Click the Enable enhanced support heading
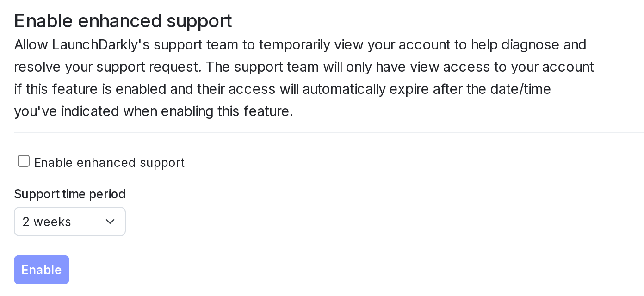Screen dimensions: 644x296 pyautogui.click(x=123, y=20)
